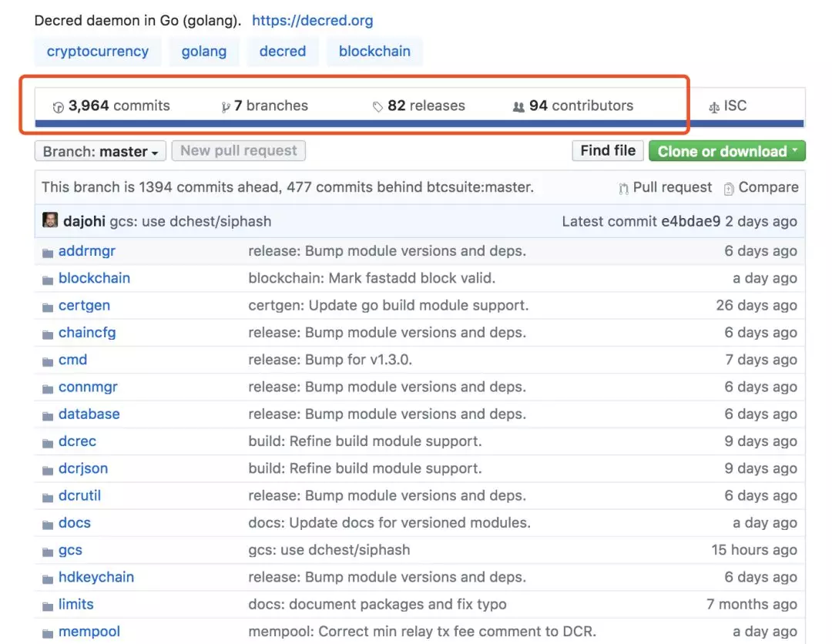
Task: Expand the Clone or download dropdown
Action: [727, 151]
